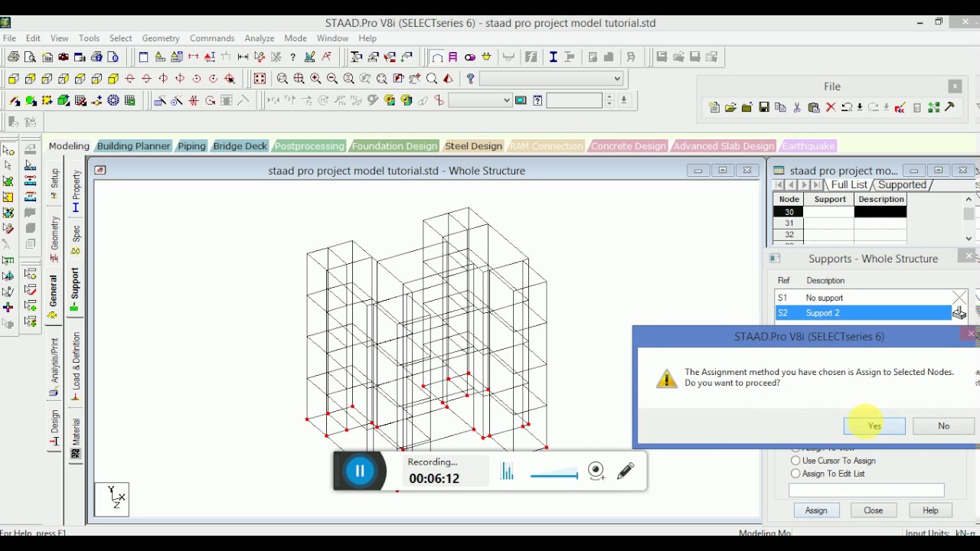Select the Use Cursor To Assign radio button
This screenshot has width=980, height=551.
(795, 461)
